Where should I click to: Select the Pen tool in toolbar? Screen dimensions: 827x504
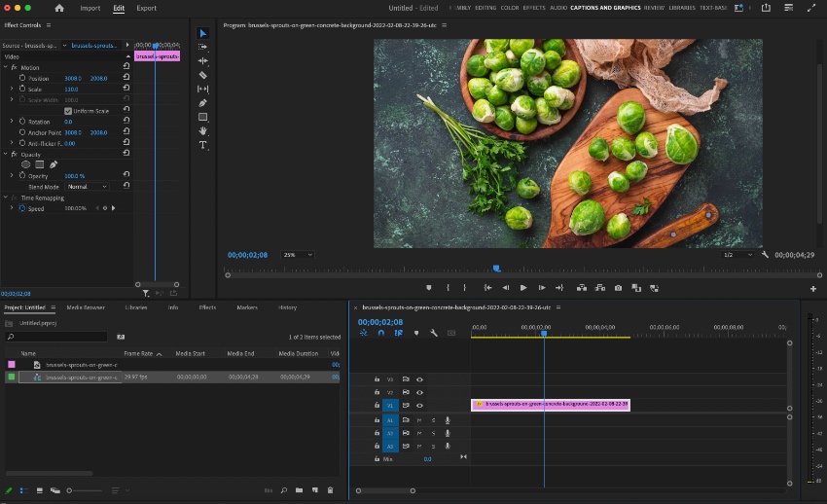coord(203,103)
